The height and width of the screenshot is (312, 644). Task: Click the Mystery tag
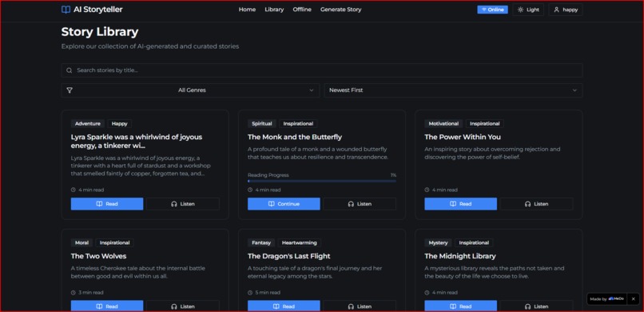(438, 243)
